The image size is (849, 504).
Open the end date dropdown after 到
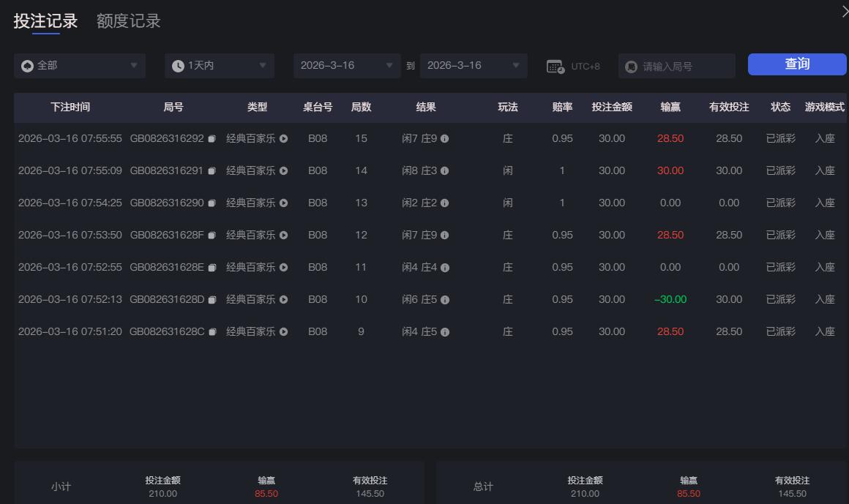[474, 65]
